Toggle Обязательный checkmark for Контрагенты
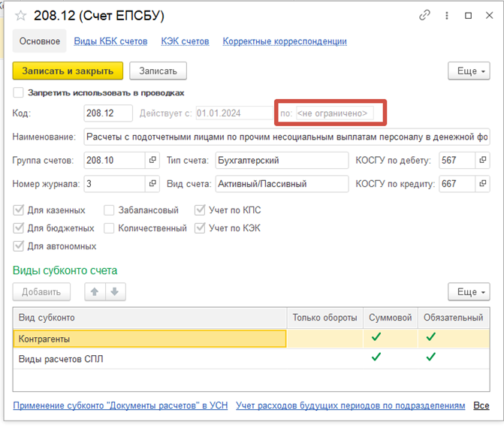504x428 pixels. pyautogui.click(x=430, y=337)
